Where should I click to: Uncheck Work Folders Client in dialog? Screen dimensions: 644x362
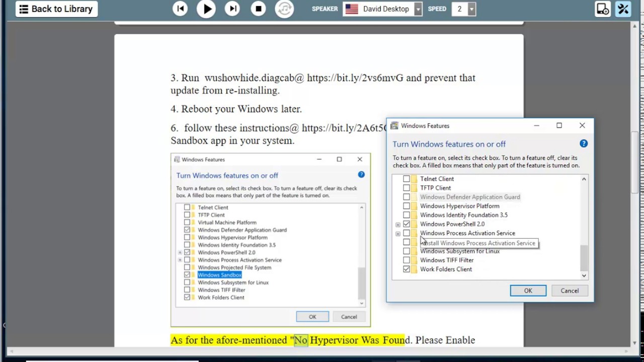click(407, 269)
